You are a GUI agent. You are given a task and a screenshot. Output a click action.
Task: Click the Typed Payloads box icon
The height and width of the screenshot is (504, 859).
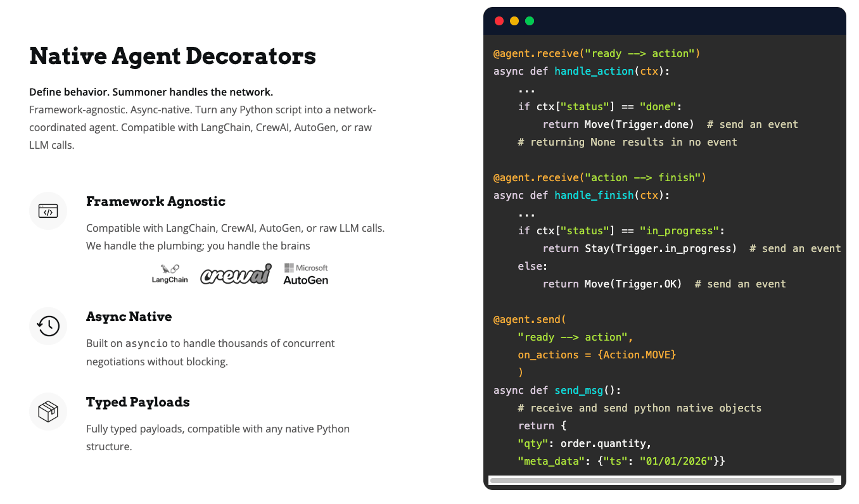pos(48,412)
